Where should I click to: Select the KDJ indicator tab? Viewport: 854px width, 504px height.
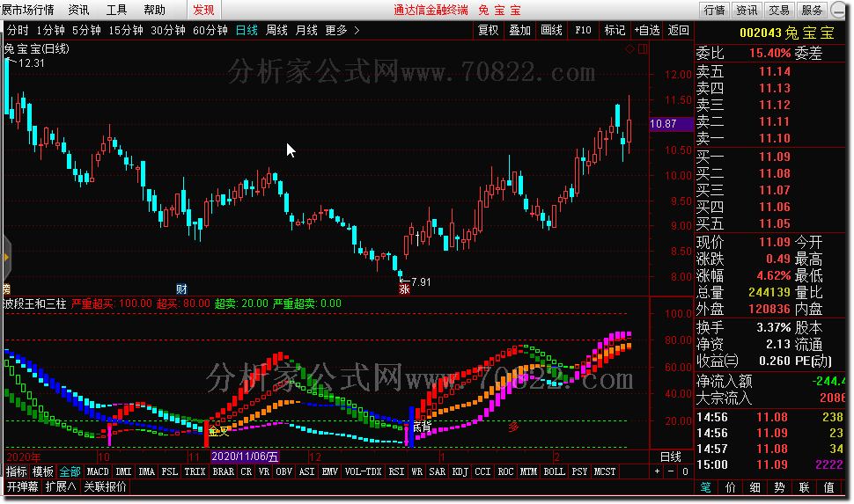pyautogui.click(x=460, y=471)
